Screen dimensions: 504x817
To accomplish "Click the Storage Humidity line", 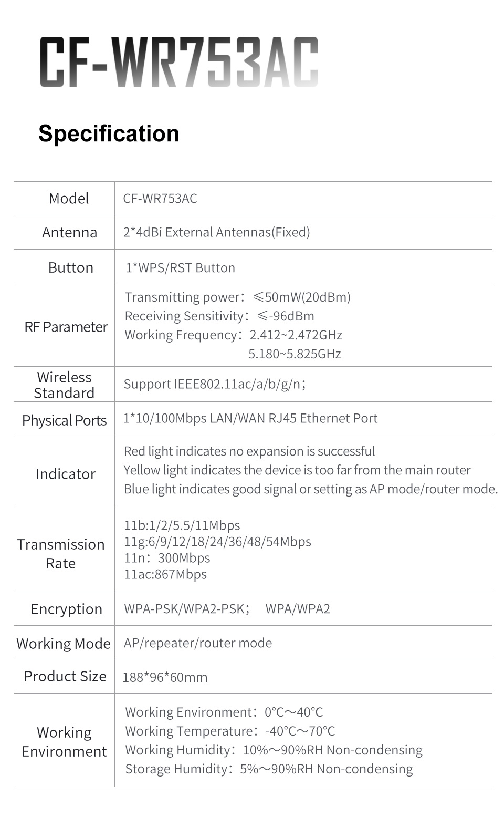I will [x=269, y=769].
